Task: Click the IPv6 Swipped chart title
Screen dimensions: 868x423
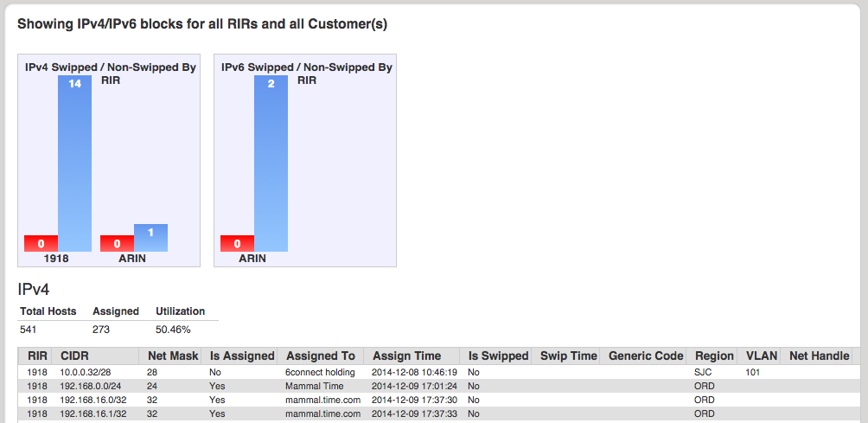Action: click(307, 74)
